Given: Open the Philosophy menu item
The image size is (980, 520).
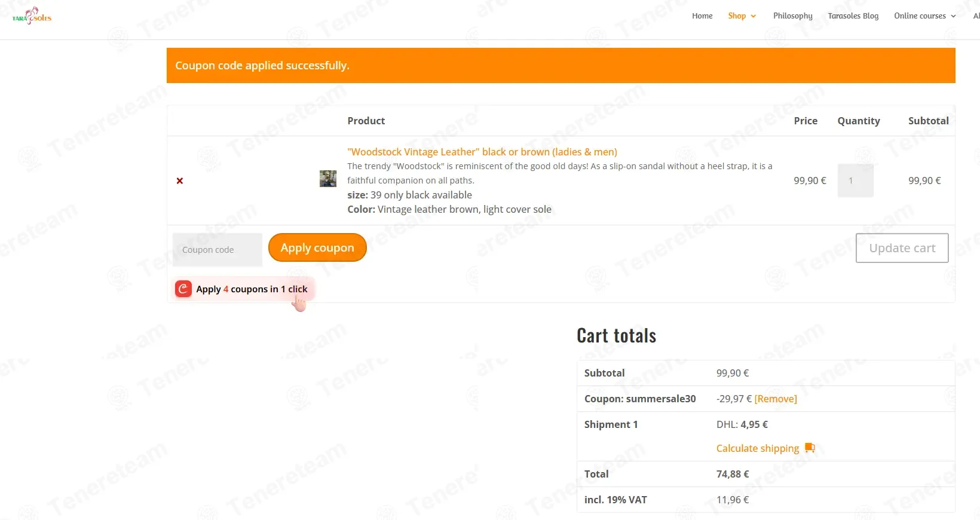Looking at the screenshot, I should tap(792, 16).
